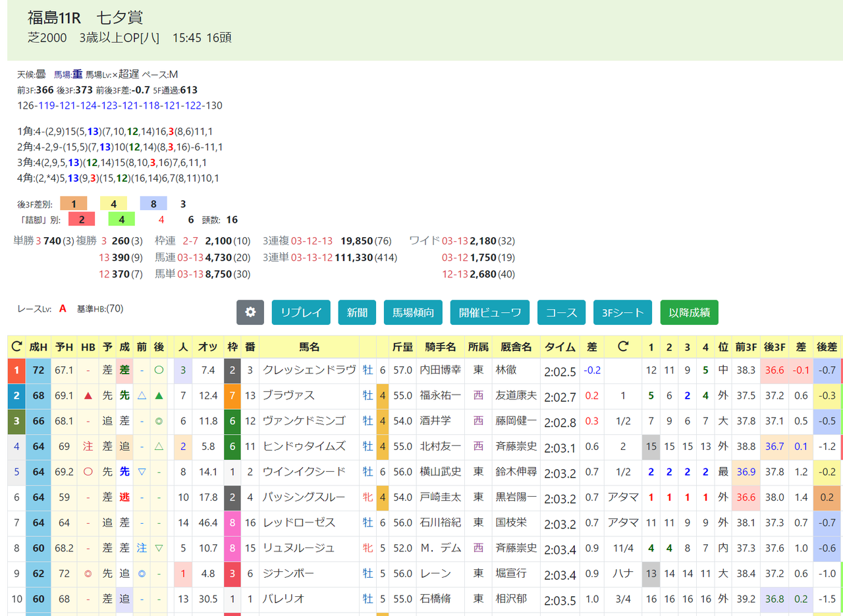Screen dimensions: 843x616
Task: Open the コース button
Action: (562, 312)
